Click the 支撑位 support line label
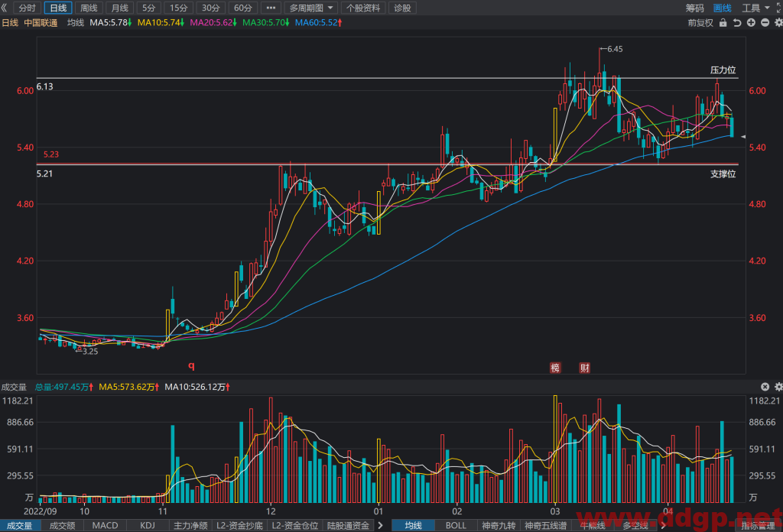 pyautogui.click(x=723, y=174)
